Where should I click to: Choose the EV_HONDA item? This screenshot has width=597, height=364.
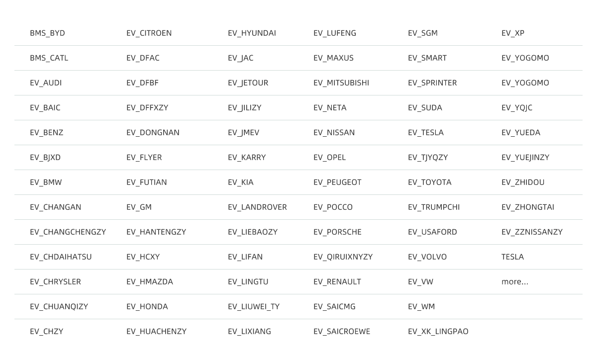147,307
